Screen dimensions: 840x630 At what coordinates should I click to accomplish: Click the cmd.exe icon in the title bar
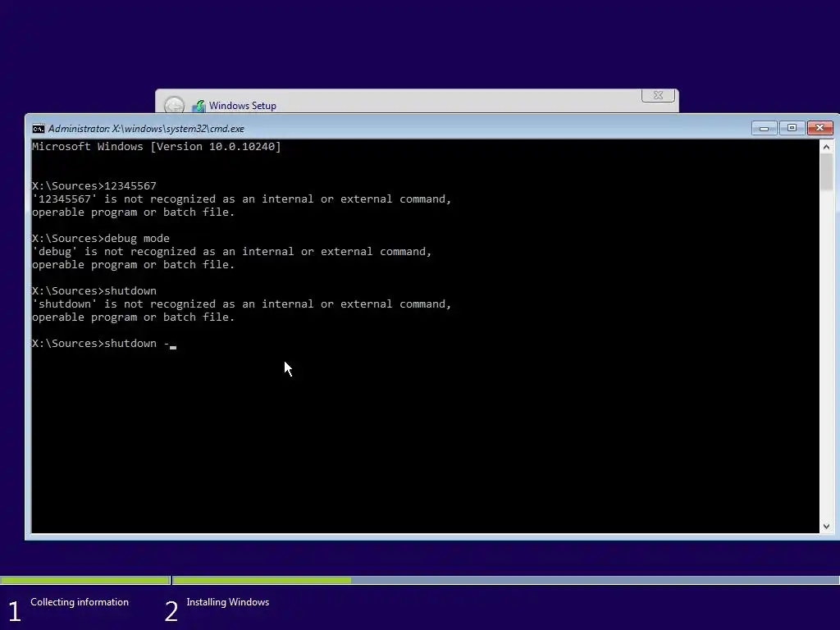pos(38,129)
